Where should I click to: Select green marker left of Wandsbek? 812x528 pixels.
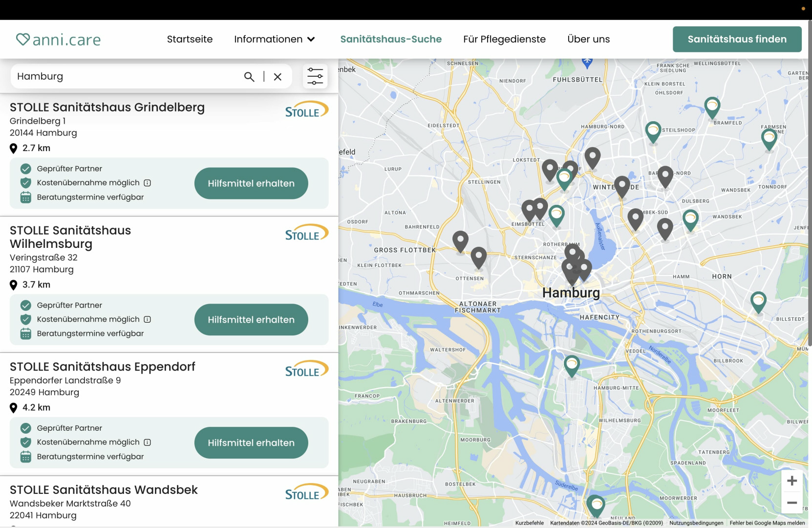pos(690,220)
